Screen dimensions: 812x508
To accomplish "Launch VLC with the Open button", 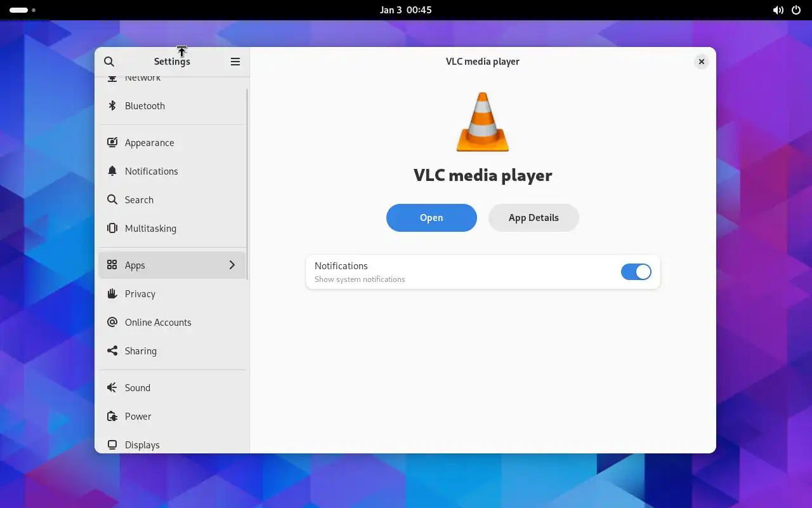I will pyautogui.click(x=431, y=218).
